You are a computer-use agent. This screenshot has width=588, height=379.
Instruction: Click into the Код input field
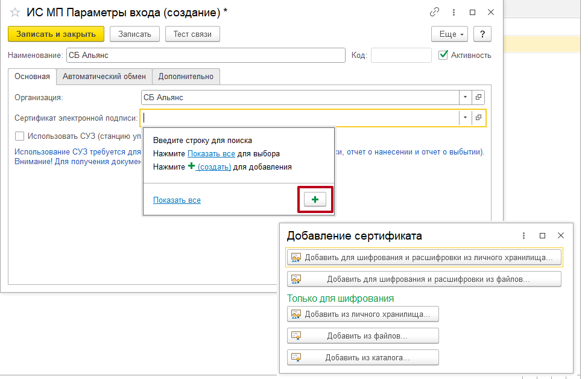point(400,55)
